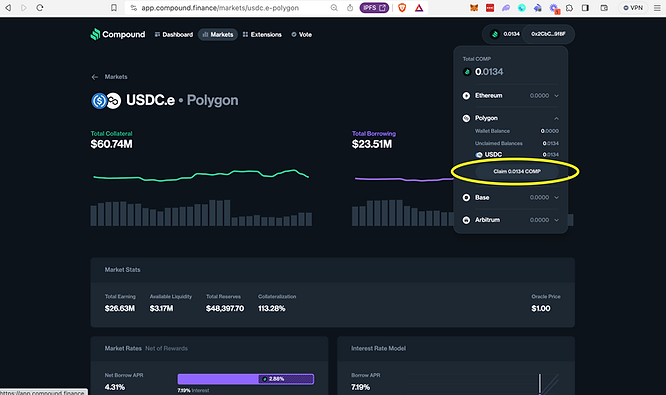
Task: Click the back arrow beside Markets
Action: click(x=94, y=77)
